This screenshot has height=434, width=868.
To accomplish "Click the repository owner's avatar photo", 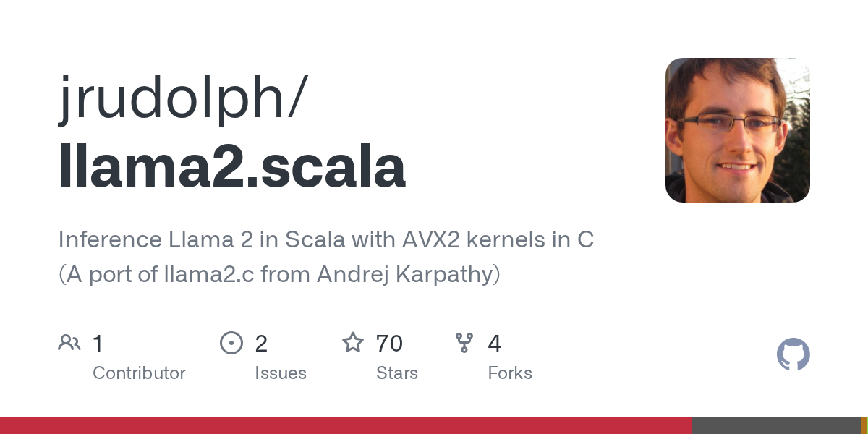I will [x=737, y=130].
